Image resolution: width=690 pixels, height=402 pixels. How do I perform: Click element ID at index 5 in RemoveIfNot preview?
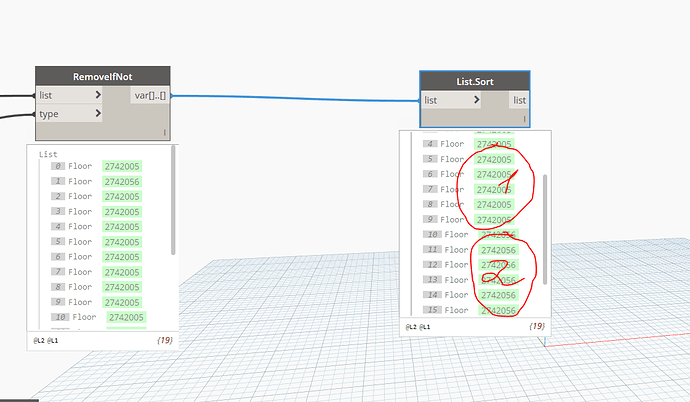[x=122, y=242]
